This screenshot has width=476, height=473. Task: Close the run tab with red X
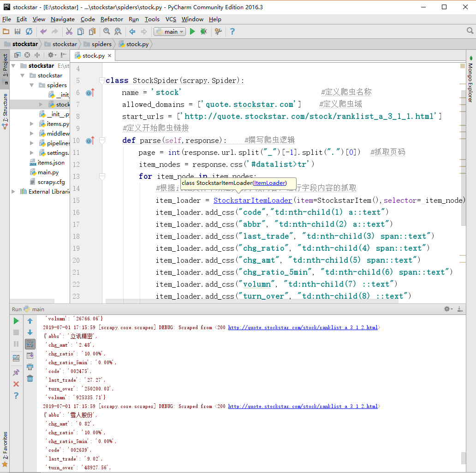tap(16, 384)
